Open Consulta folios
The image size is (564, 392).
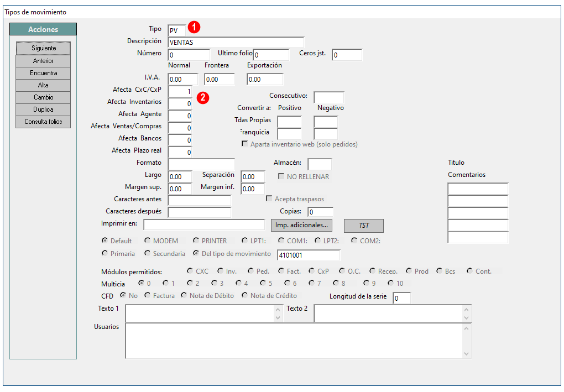(43, 122)
